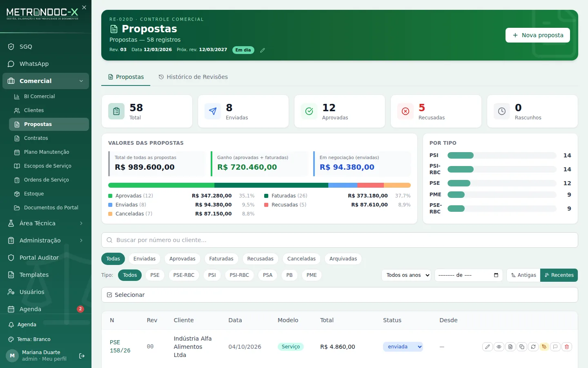This screenshot has width=588, height=368.
Task: Click the Buscar por número ou cliente field
Action: point(340,240)
